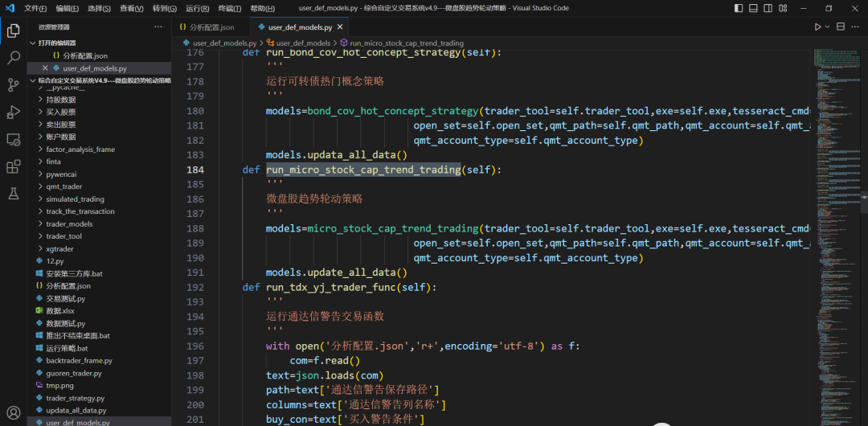Open the run button dropdown arrow
868x426 pixels.
pyautogui.click(x=828, y=27)
